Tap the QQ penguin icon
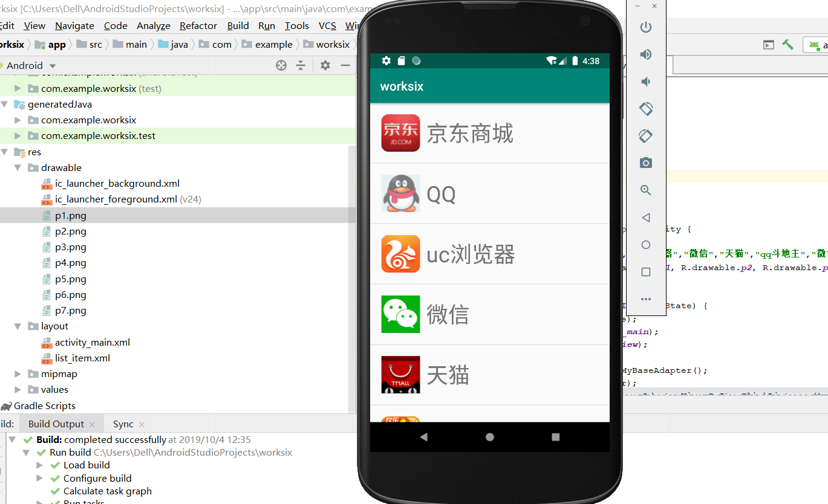The height and width of the screenshot is (504, 828). tap(400, 193)
